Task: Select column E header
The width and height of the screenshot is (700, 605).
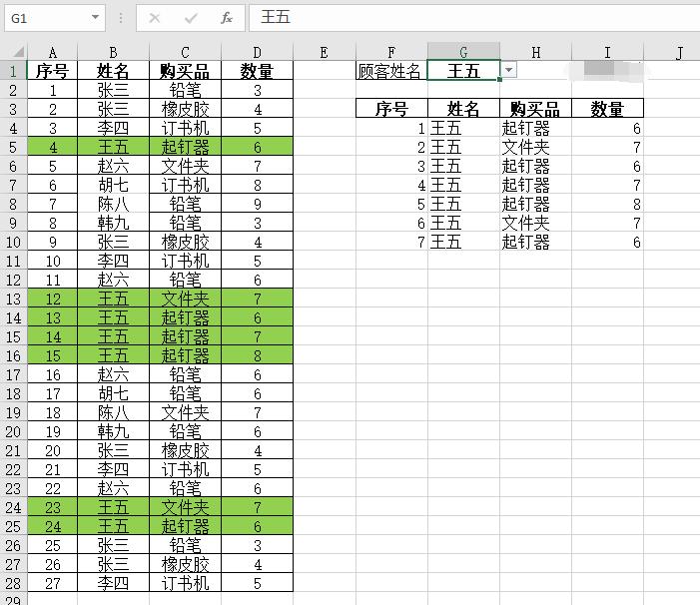Action: [x=325, y=52]
